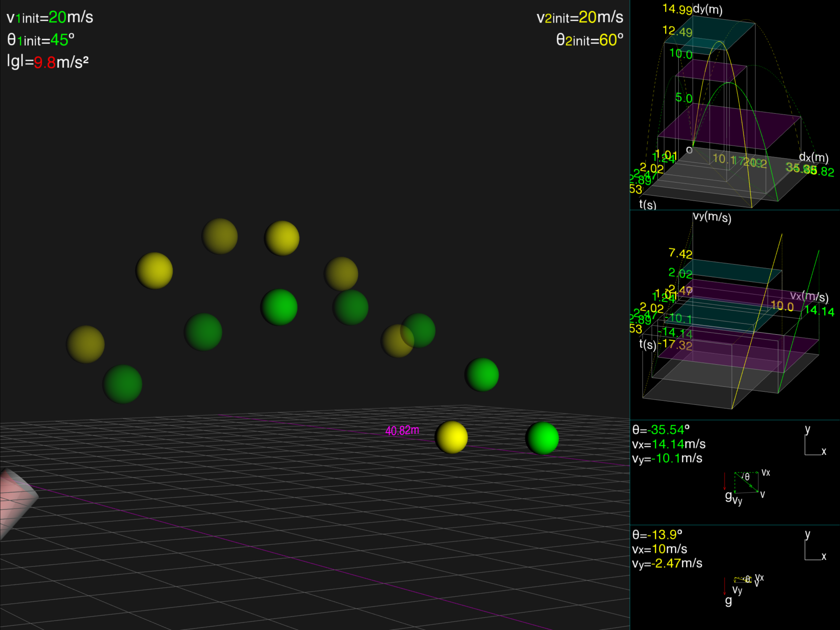Select the v1init value 20 m/s
Viewport: 840px width, 630px height.
click(x=58, y=17)
